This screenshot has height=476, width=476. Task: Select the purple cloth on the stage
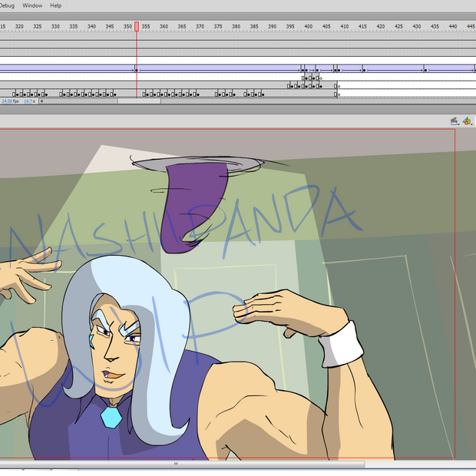pyautogui.click(x=194, y=207)
